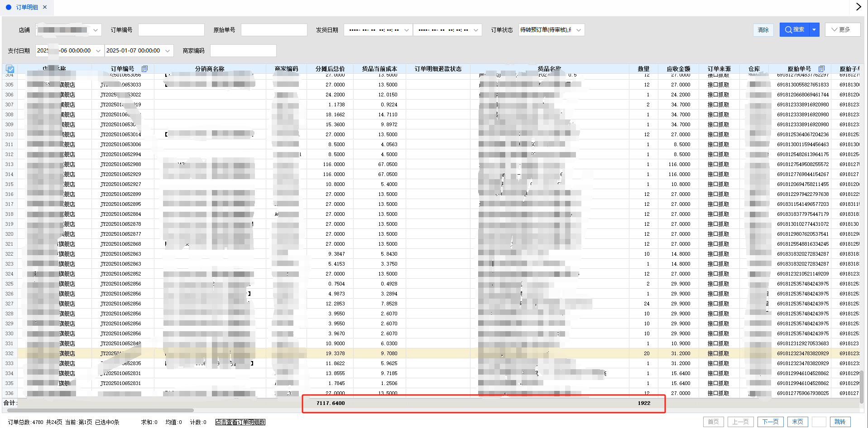The width and height of the screenshot is (868, 428).
Task: Click the blue 搜索 search button
Action: point(794,30)
